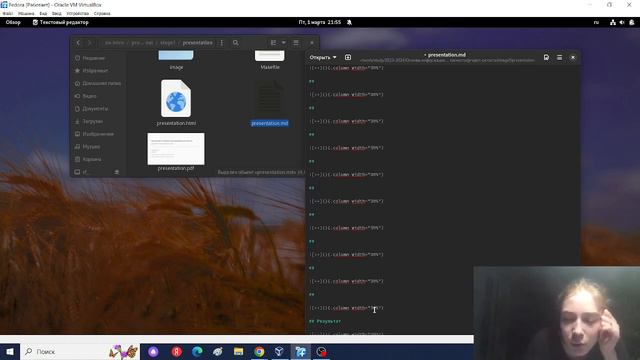This screenshot has height=360, width=640.
Task: Open the 'Текстовый редактор' app menu in the top bar
Action: click(61, 22)
